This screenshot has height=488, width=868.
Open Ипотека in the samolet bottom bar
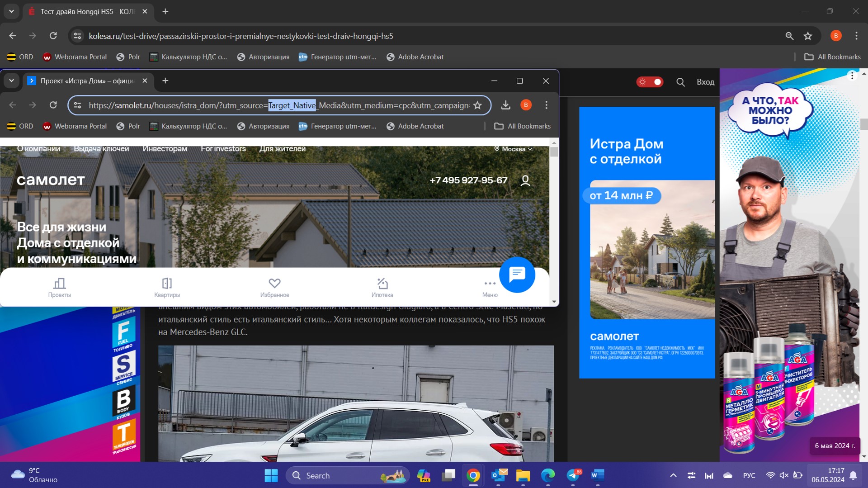coord(382,288)
